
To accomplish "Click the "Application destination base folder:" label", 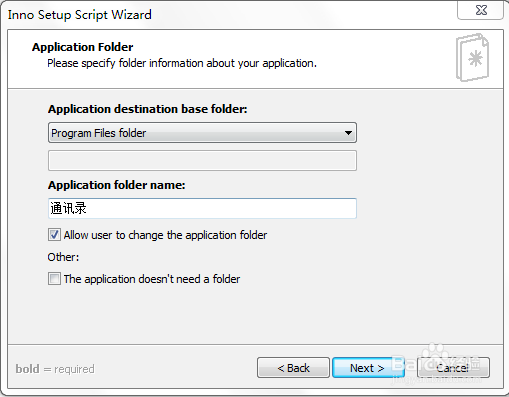I will point(148,109).
